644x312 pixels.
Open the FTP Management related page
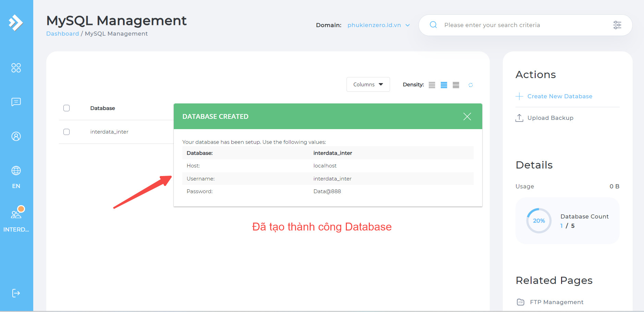tap(557, 302)
